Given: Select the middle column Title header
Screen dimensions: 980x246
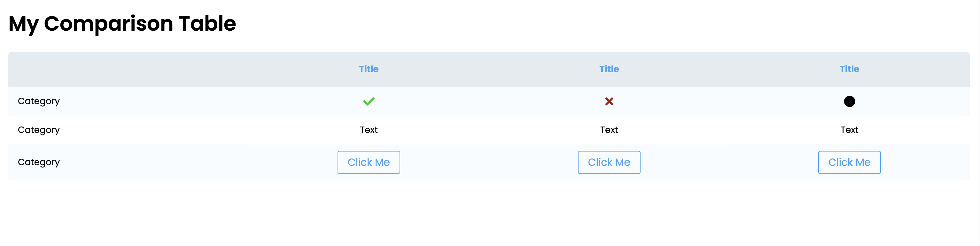Looking at the screenshot, I should (609, 69).
